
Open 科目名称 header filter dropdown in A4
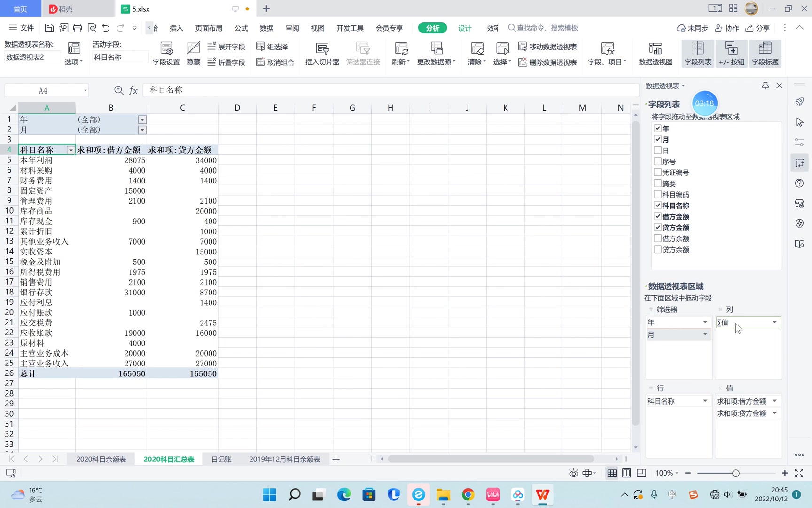pyautogui.click(x=70, y=150)
